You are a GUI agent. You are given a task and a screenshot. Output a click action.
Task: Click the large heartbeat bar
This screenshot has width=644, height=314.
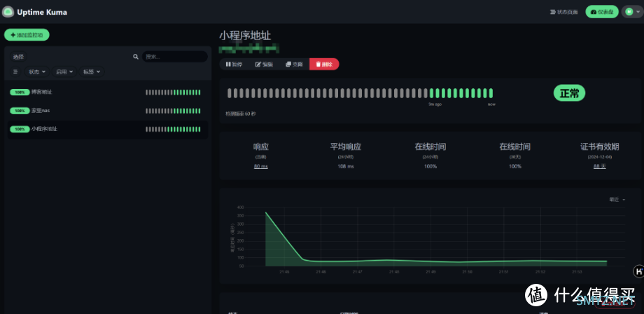tap(360, 93)
